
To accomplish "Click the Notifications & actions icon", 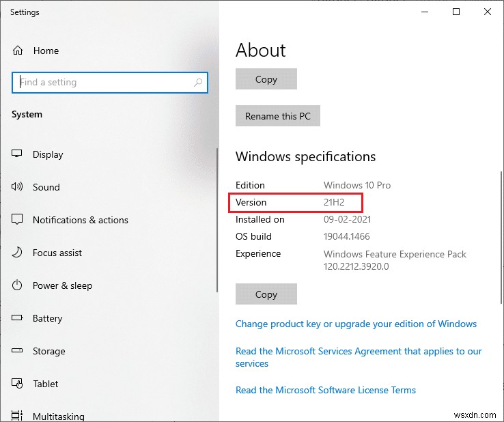I will 16,219.
